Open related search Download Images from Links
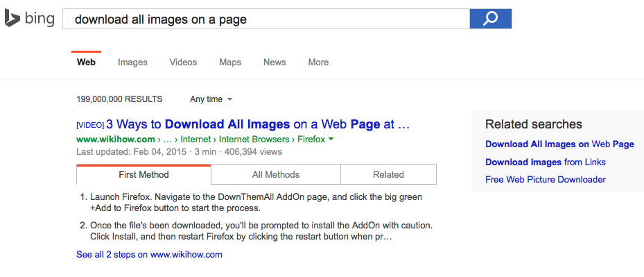 546,162
